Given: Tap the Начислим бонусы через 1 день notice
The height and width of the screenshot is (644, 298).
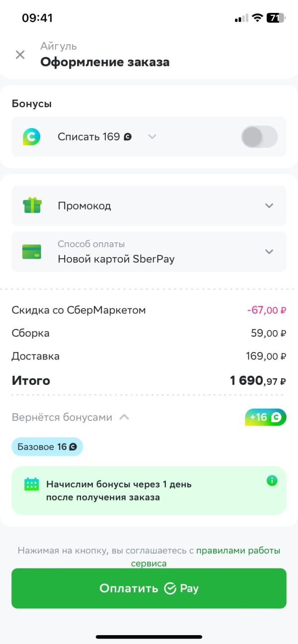Looking at the screenshot, I should 149,491.
